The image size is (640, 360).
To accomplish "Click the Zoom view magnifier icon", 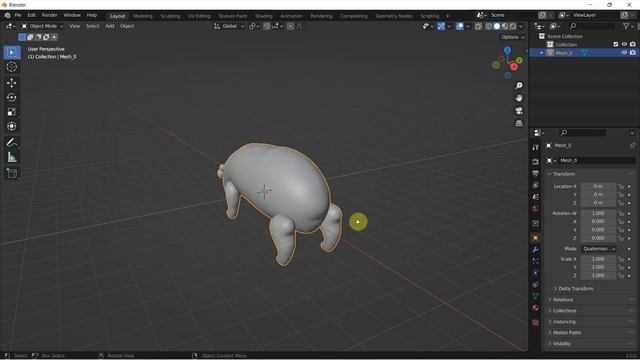I will (x=519, y=86).
